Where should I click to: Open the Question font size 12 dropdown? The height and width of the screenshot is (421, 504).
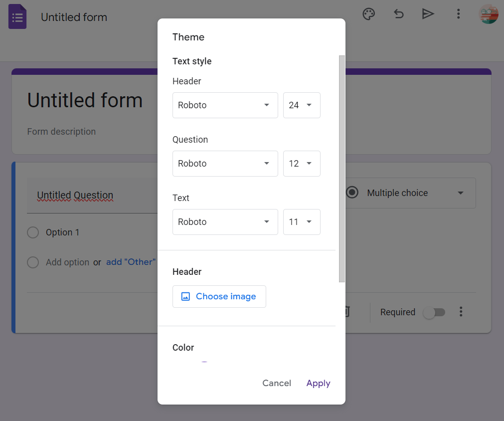(x=302, y=164)
